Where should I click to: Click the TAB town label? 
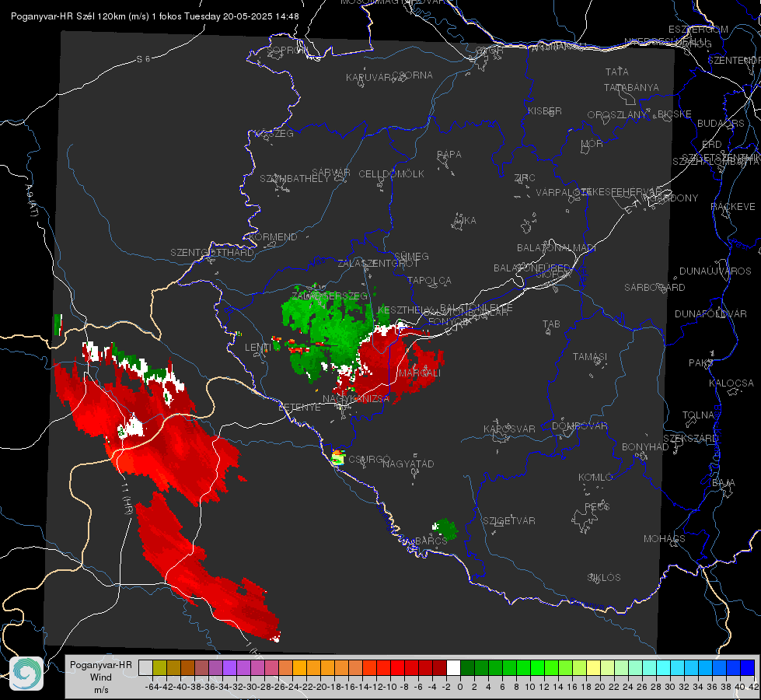point(551,324)
